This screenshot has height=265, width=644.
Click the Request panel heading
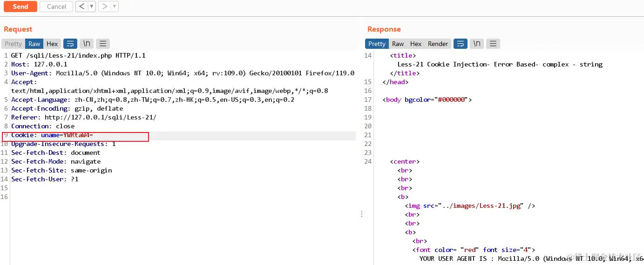(x=18, y=29)
